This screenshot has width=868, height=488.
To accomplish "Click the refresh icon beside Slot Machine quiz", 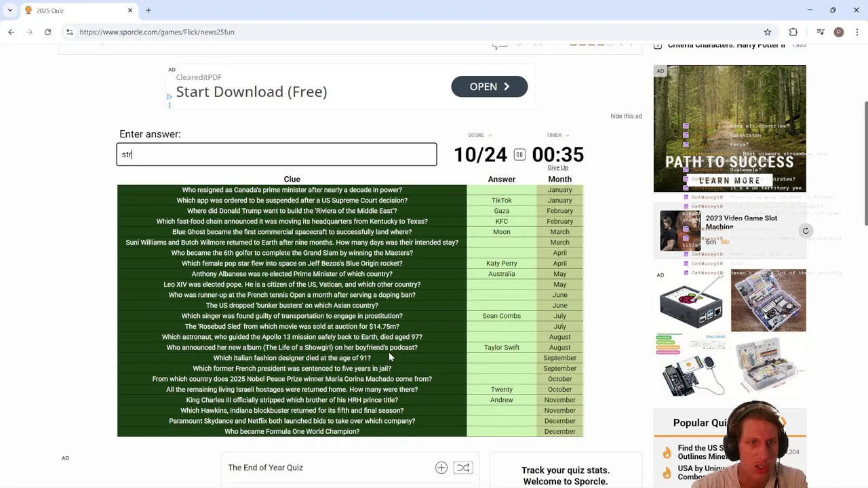I will tap(806, 231).
